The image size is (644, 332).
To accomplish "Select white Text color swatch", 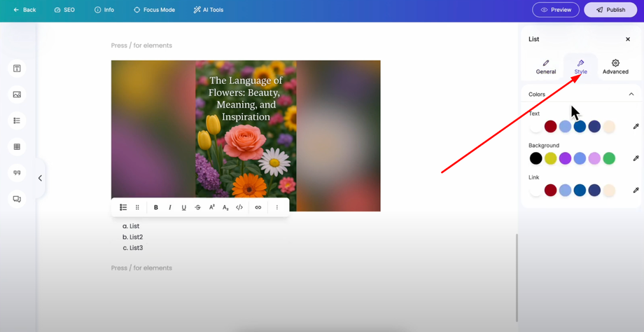I will point(535,127).
